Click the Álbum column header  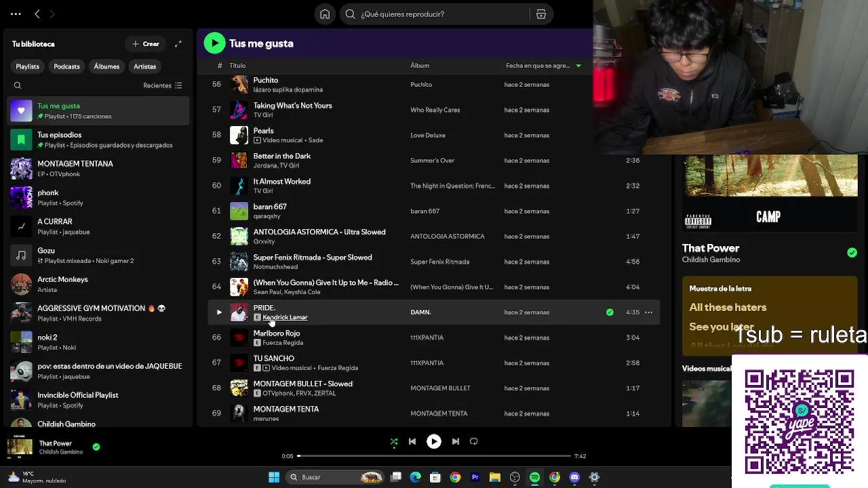tap(420, 66)
